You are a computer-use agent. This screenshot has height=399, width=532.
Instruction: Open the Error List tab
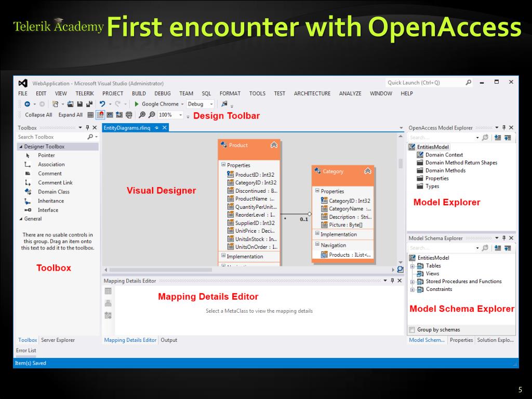coord(26,351)
